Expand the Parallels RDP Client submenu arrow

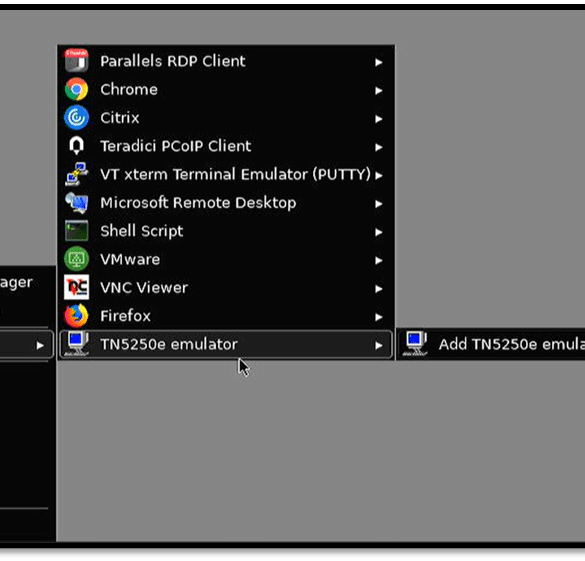pos(379,62)
